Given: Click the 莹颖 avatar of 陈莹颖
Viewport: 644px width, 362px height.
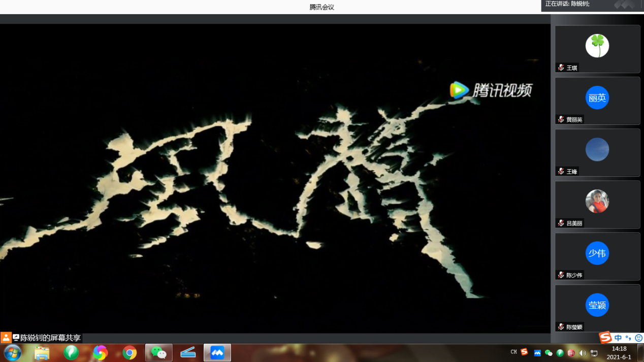Looking at the screenshot, I should pos(597,305).
